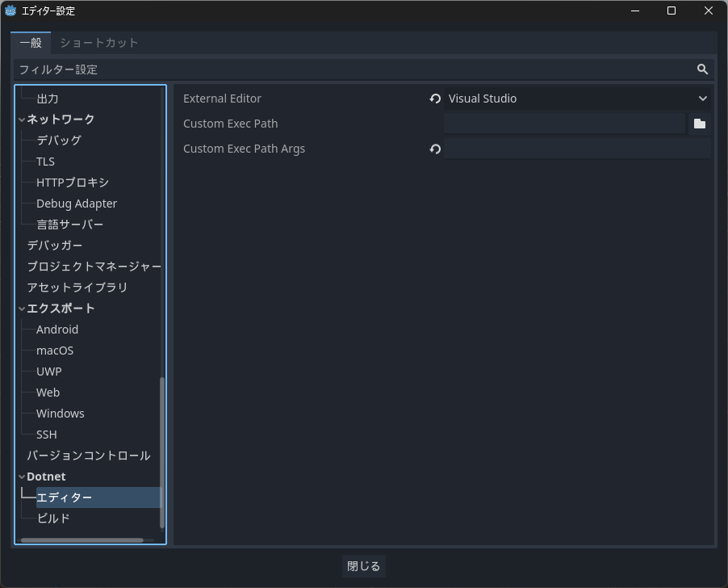Minimize the エディター設定 window
This screenshot has width=728, height=588.
click(x=635, y=10)
